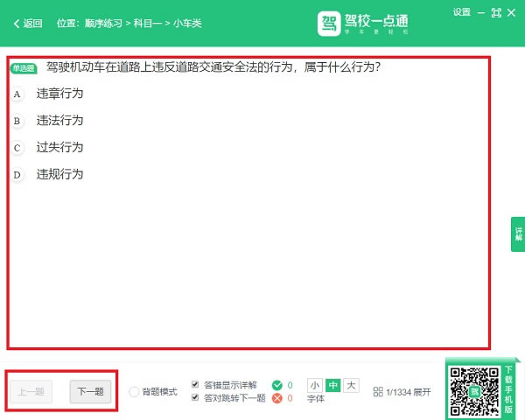Uncheck 答对跳转下一题 checkbox
This screenshot has width=525, height=420.
click(195, 398)
